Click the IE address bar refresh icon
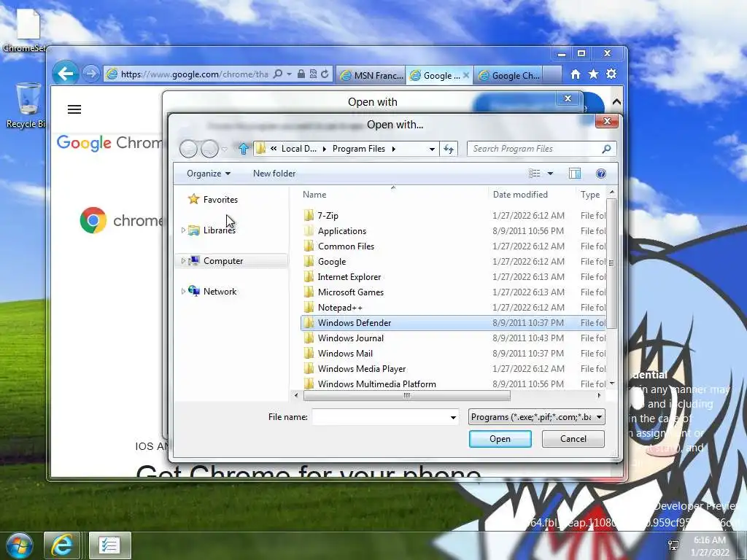Viewport: 747px width, 560px height. click(x=325, y=74)
